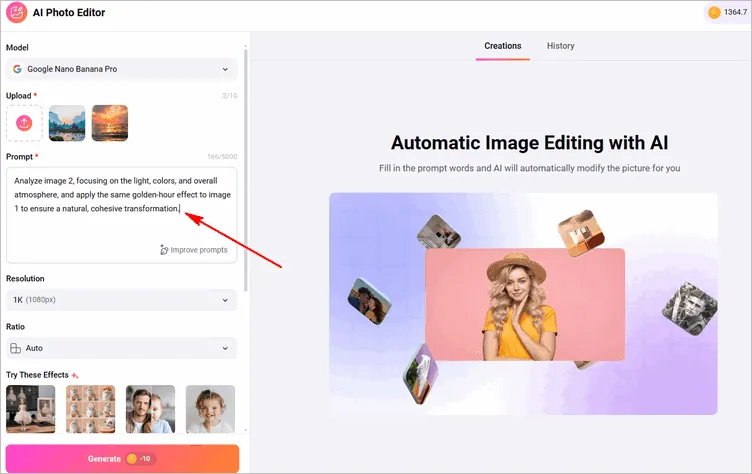Screen dimensions: 752x474
Task: Click the AI Photo Editor logo icon
Action: coord(17,12)
